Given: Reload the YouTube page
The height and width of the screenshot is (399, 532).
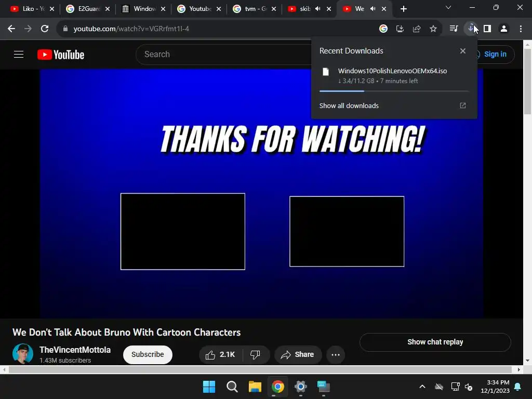Looking at the screenshot, I should coord(45,29).
